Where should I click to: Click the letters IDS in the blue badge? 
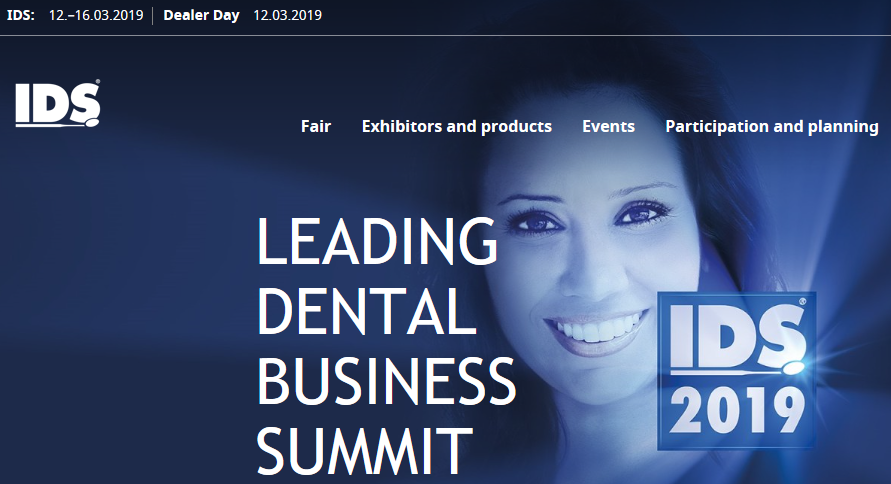coord(737,336)
